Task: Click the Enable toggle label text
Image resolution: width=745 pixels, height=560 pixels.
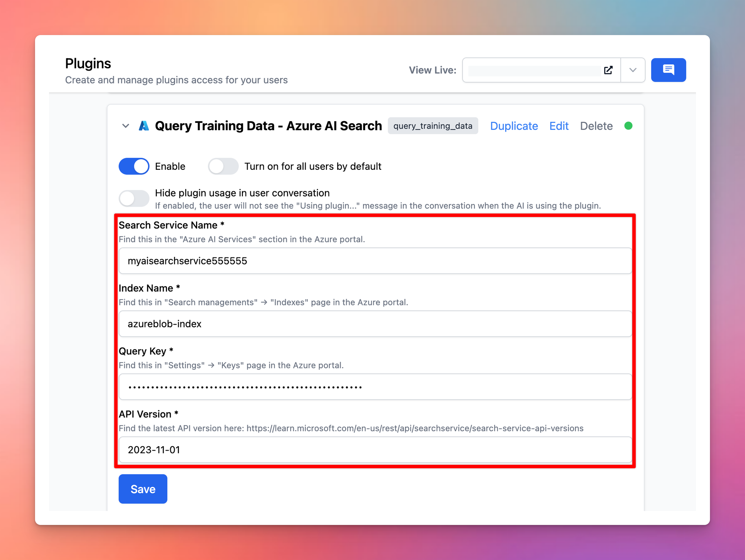Action: coord(170,166)
